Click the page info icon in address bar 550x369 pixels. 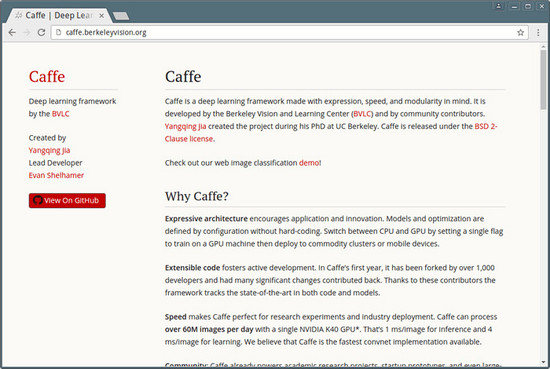tap(59, 33)
